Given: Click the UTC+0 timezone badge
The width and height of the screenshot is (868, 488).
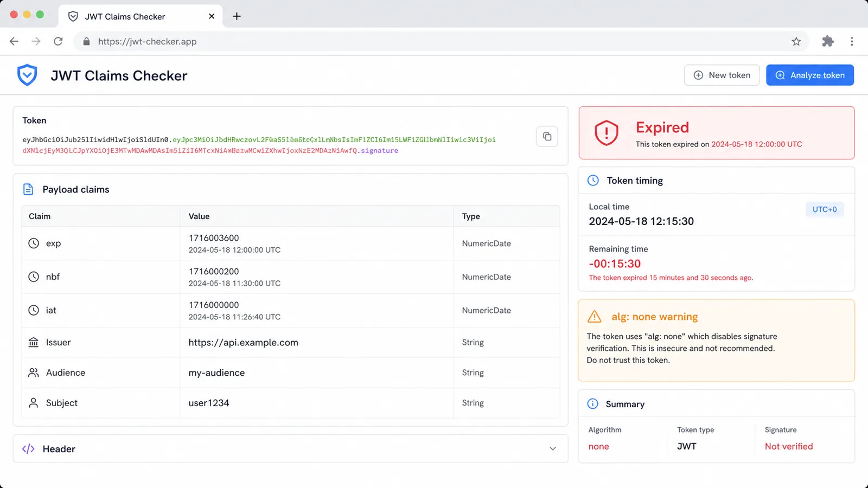Looking at the screenshot, I should [x=825, y=209].
